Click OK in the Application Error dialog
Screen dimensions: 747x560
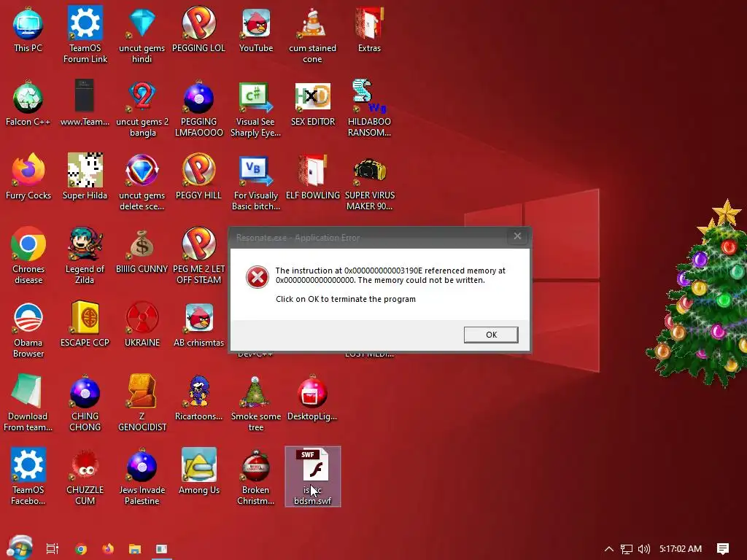(491, 335)
